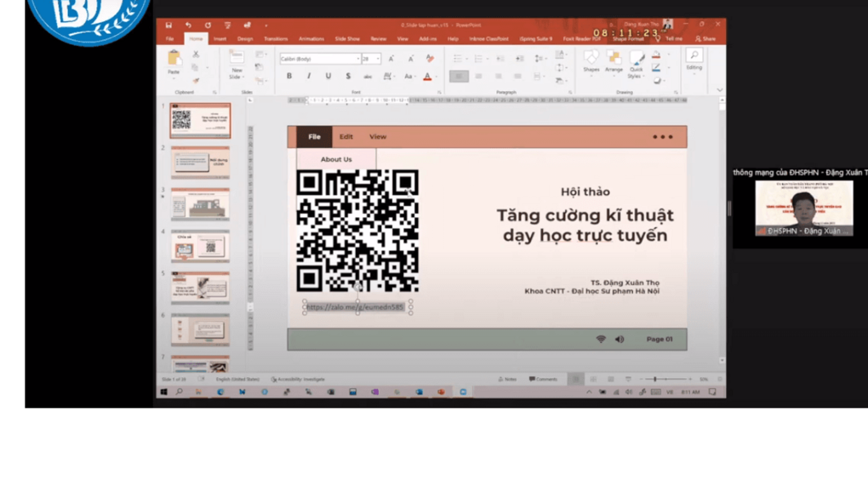Align text to the center
868x481 pixels.
478,77
